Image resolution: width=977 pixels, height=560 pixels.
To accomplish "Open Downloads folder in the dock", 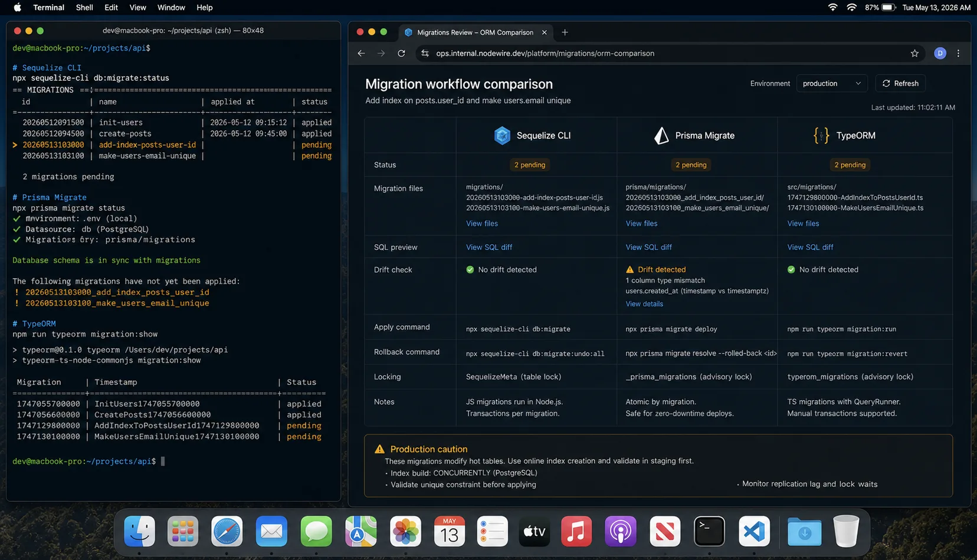I will click(804, 532).
